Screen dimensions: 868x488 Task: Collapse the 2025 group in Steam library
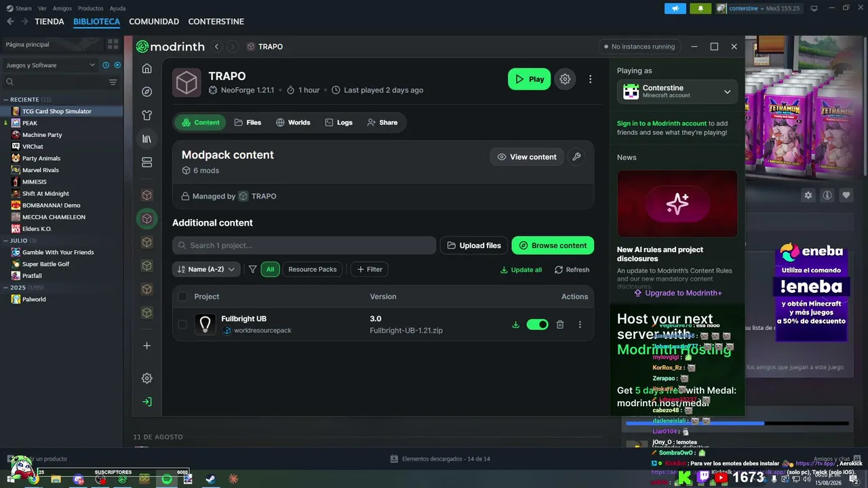(20, 287)
